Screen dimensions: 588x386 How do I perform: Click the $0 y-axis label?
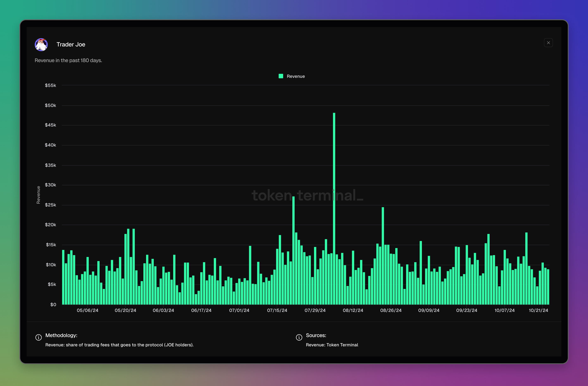click(53, 304)
